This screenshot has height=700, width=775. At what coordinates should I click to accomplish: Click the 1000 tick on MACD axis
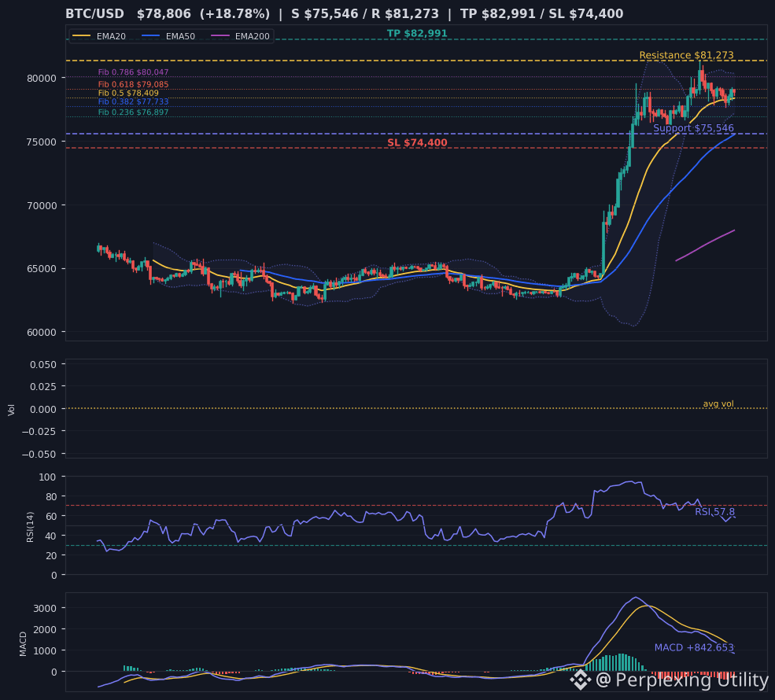click(x=45, y=650)
